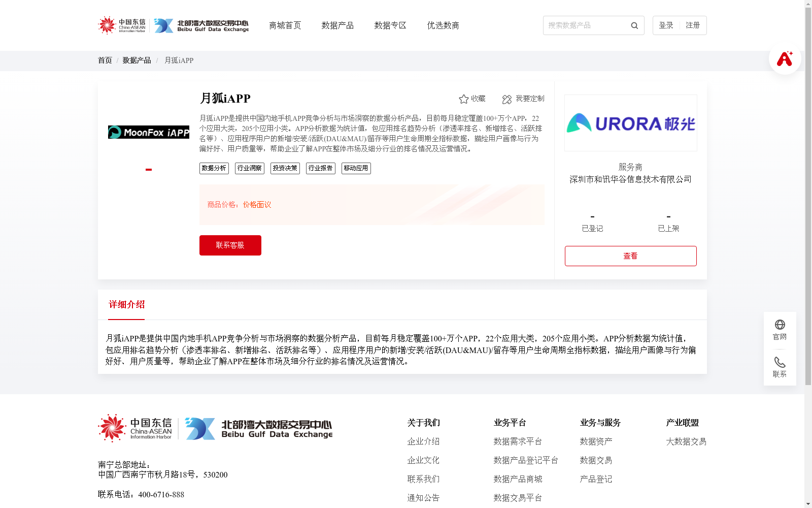
Task: Click the 查看 vendor button
Action: pos(631,256)
